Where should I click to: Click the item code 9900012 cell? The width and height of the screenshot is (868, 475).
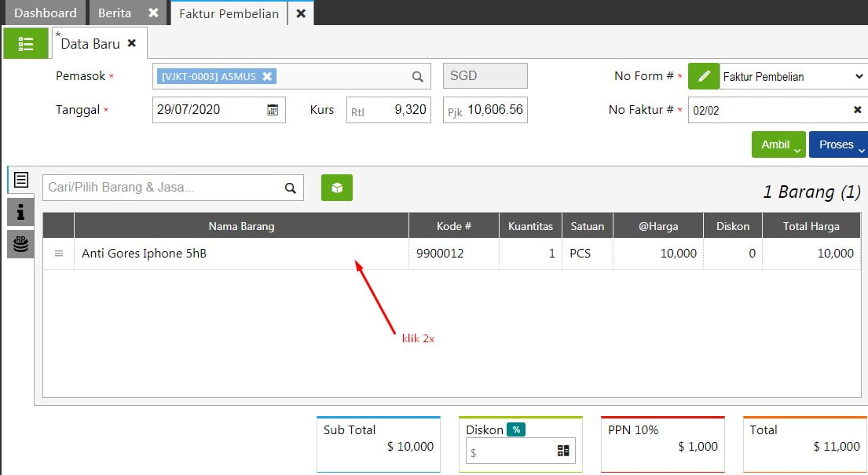tap(454, 254)
